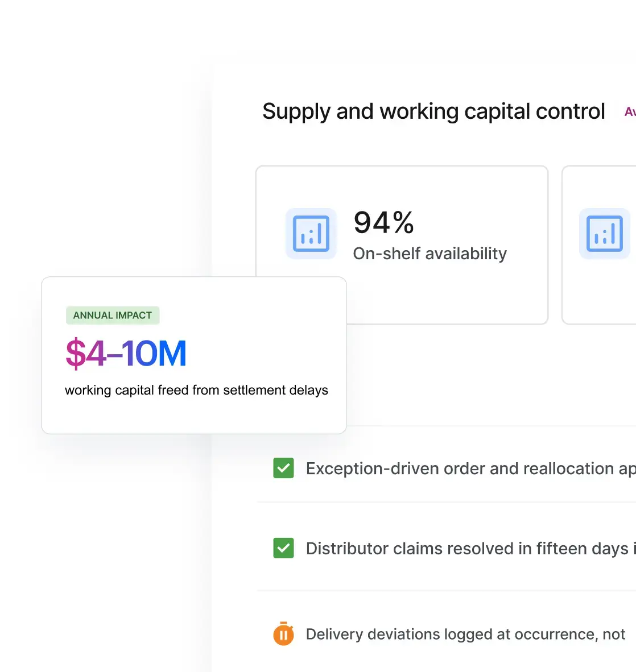Click 'working capital freed from settlement delays' text

[196, 390]
